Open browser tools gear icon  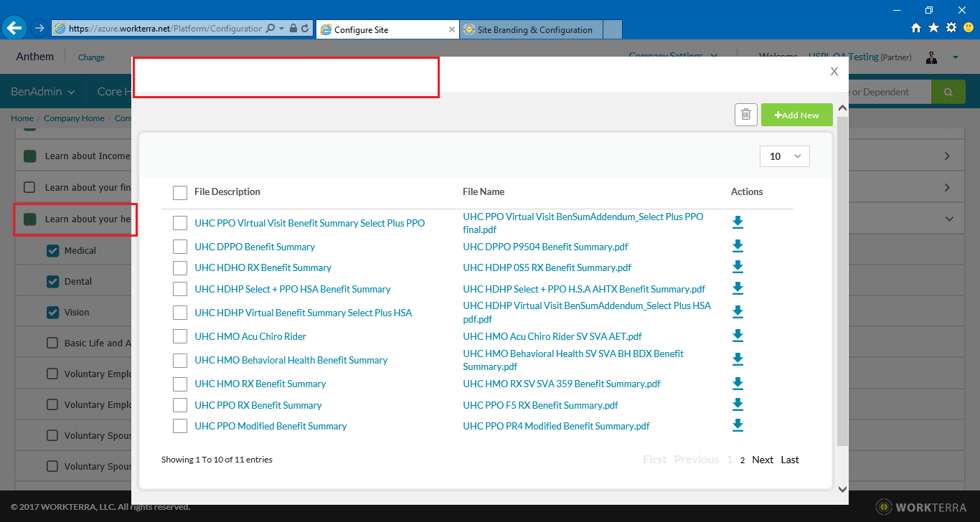tap(951, 28)
